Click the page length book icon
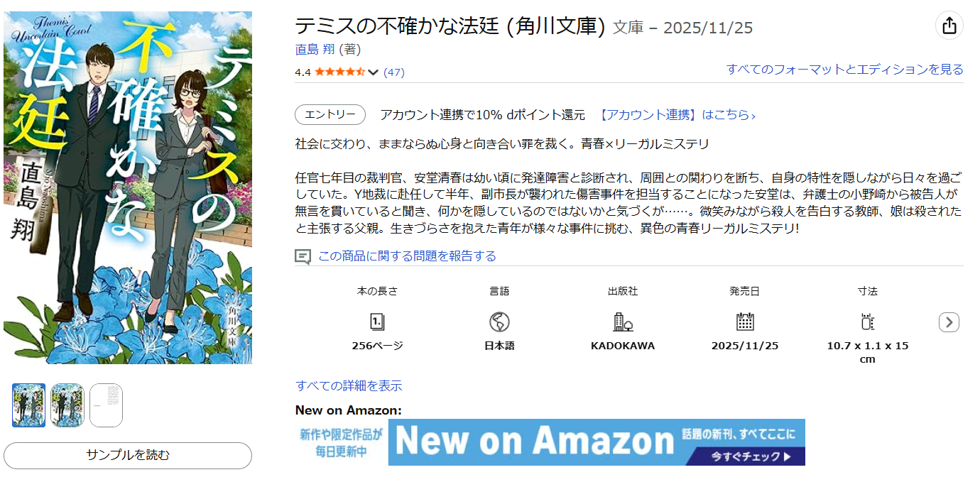 377,322
